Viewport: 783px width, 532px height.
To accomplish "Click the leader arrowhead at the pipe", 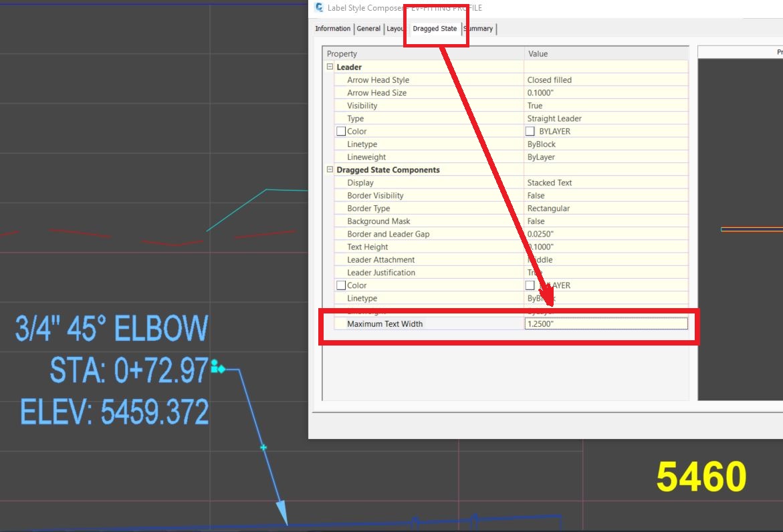I will click(282, 513).
